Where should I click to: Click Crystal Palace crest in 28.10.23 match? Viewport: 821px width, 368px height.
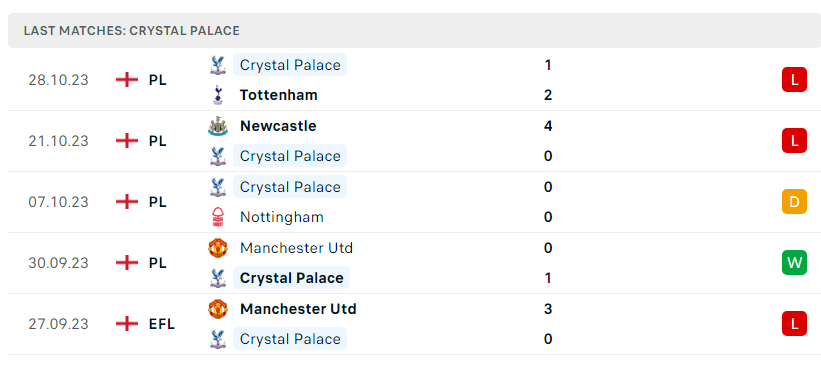218,65
